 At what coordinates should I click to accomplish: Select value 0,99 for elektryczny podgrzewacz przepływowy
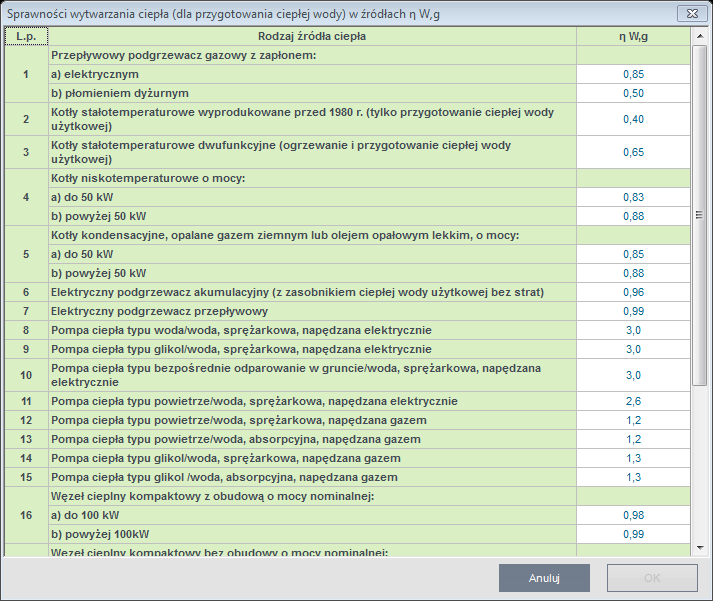[x=633, y=311]
